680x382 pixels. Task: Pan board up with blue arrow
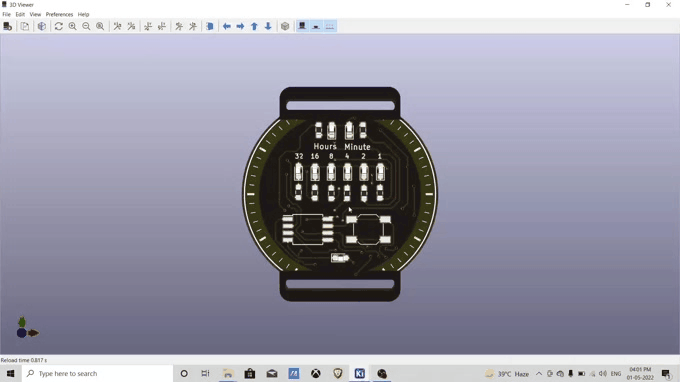(254, 26)
